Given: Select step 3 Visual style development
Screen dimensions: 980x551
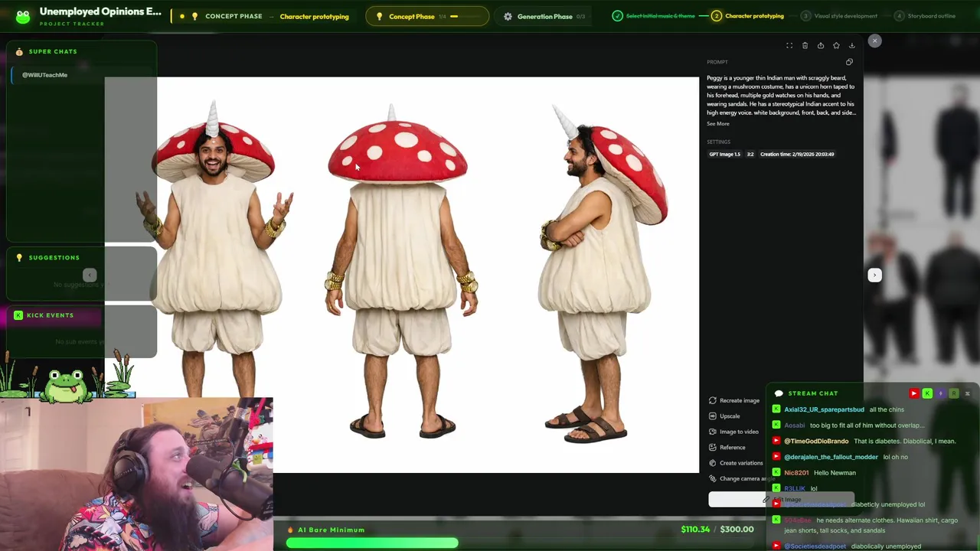Looking at the screenshot, I should pyautogui.click(x=839, y=16).
